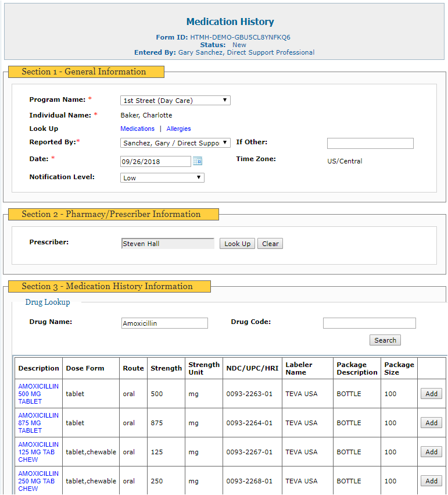This screenshot has height=495, width=448.
Task: Focus the Date input field
Action: pos(156,161)
